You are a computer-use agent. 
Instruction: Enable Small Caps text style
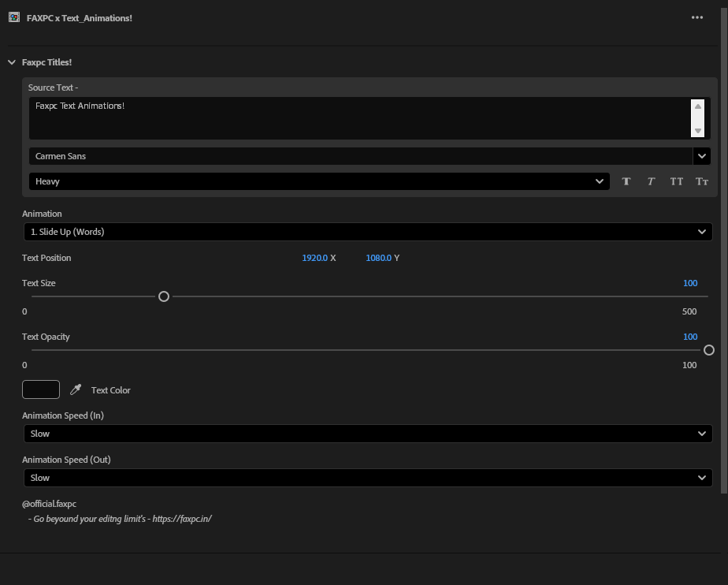[x=701, y=181]
